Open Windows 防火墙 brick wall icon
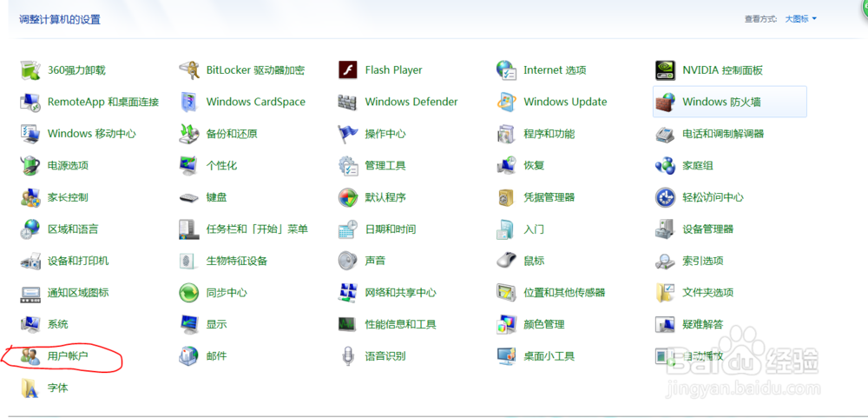Screen dimensions: 868x418 point(664,102)
